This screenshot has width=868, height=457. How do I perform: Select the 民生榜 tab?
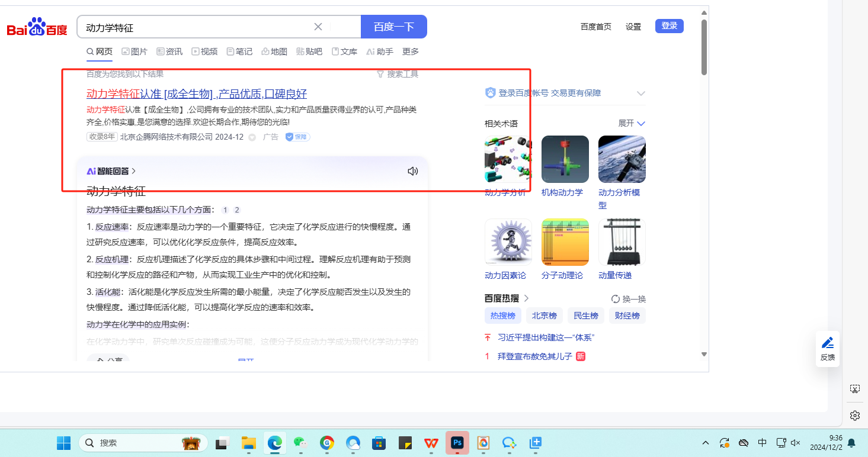(586, 316)
